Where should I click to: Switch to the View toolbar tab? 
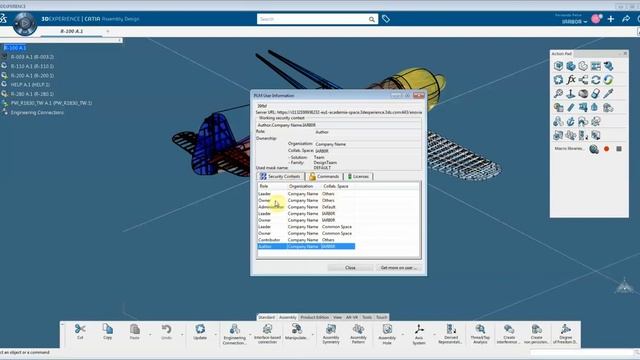(337, 317)
